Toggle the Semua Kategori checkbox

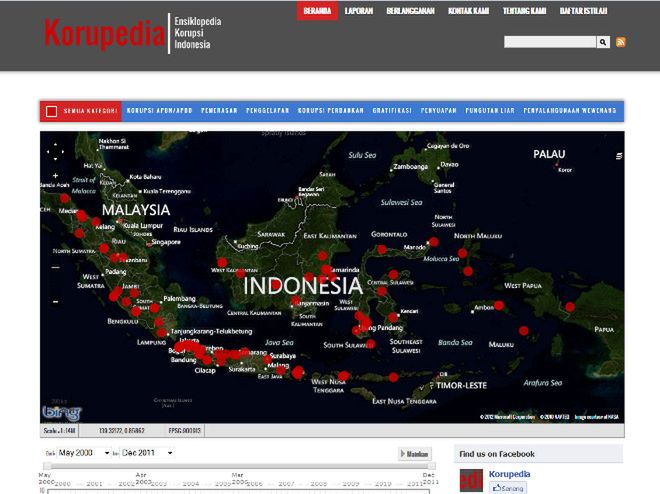(x=51, y=111)
